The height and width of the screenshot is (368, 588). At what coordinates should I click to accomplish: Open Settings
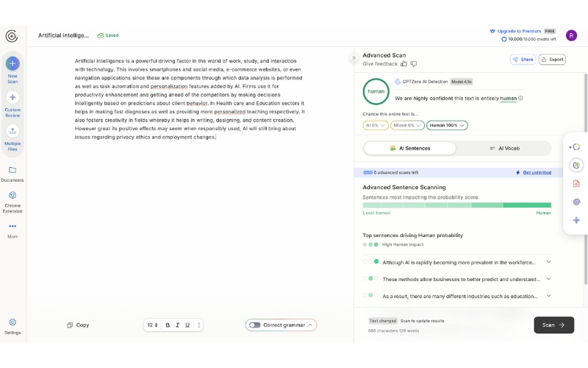point(12,326)
